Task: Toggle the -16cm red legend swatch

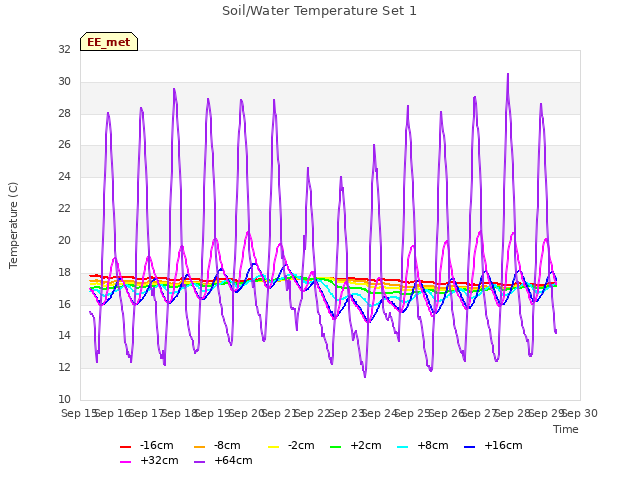Action: pyautogui.click(x=126, y=447)
